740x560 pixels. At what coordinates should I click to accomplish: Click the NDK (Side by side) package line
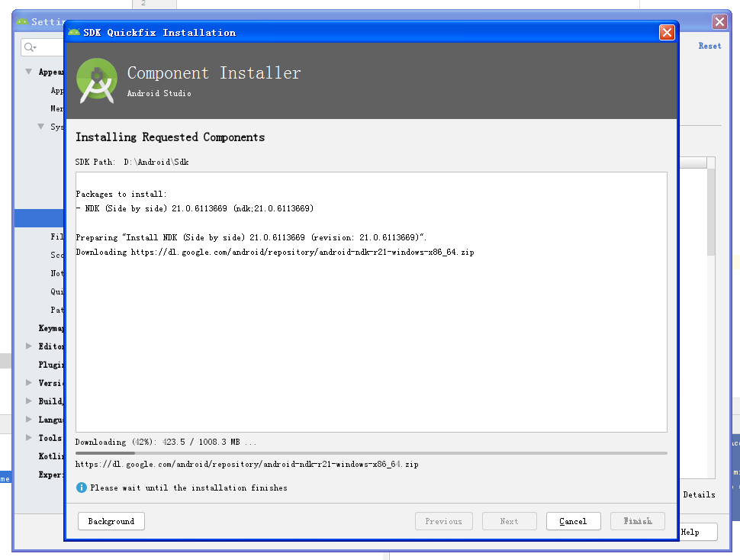(x=195, y=208)
